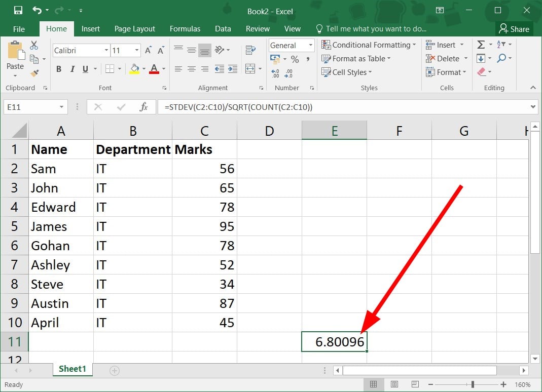
Task: Open the Calibri font name dropdown
Action: [106, 50]
